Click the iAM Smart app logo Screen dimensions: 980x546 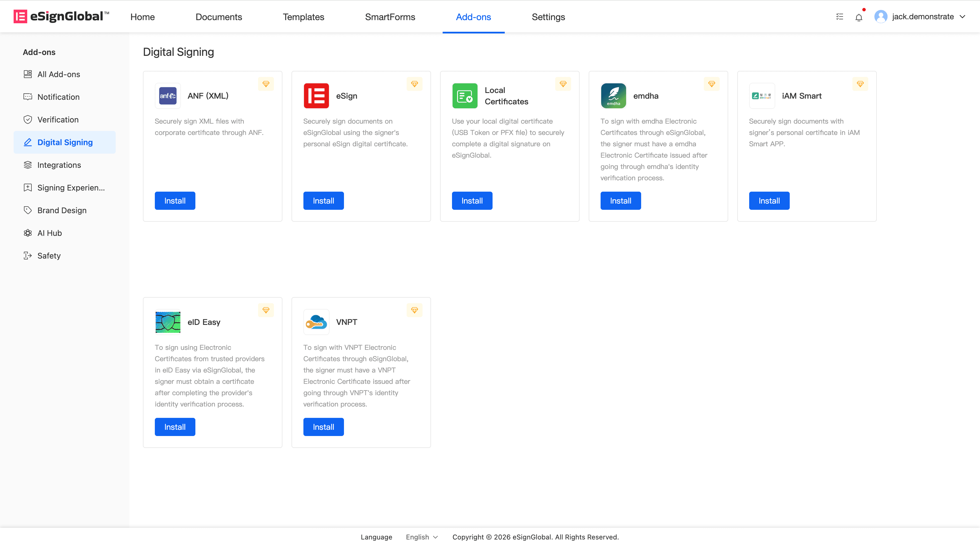[762, 96]
